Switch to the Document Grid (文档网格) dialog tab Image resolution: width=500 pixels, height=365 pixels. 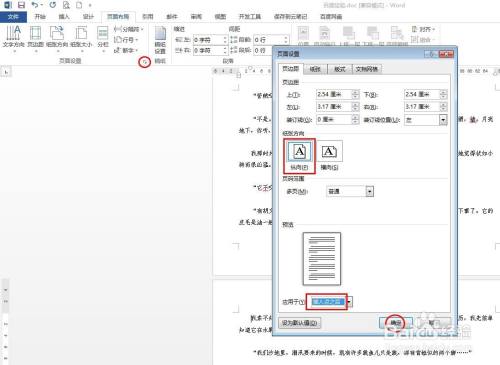tap(366, 69)
